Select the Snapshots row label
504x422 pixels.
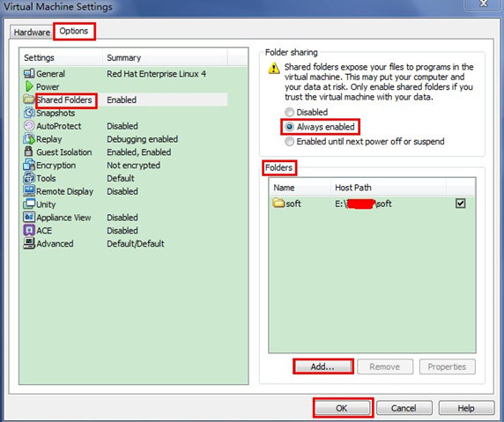(x=56, y=113)
